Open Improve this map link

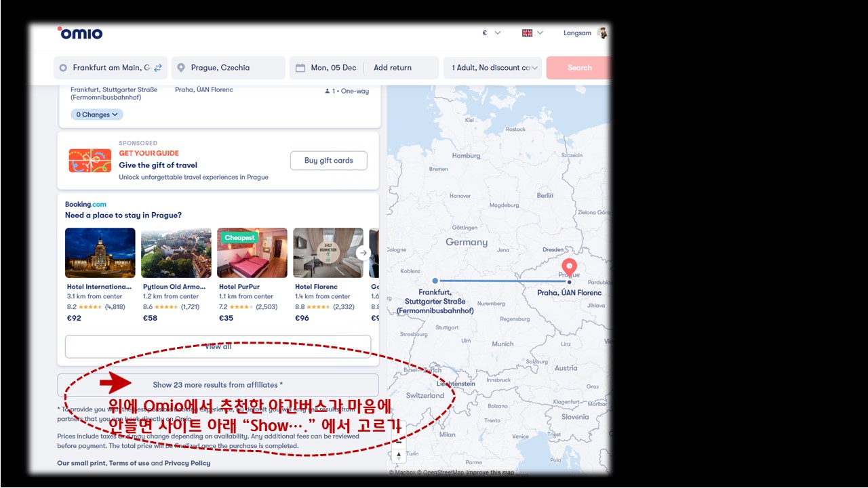pyautogui.click(x=490, y=472)
